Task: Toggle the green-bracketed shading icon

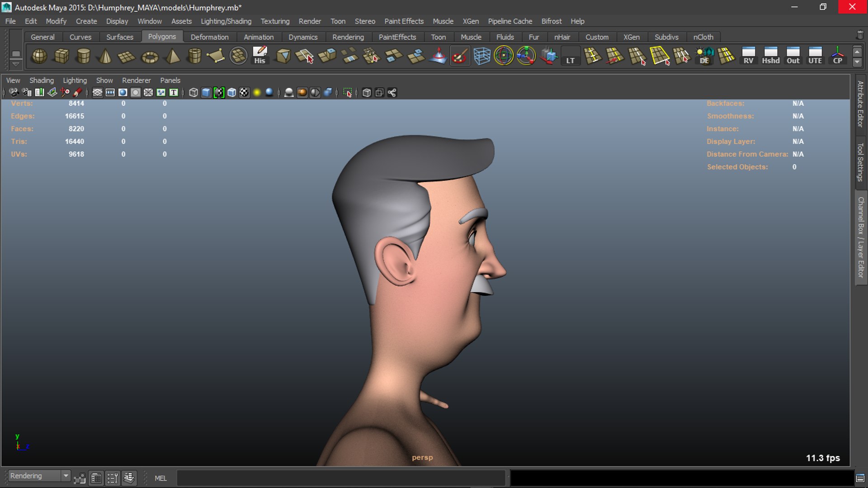Action: (x=219, y=93)
